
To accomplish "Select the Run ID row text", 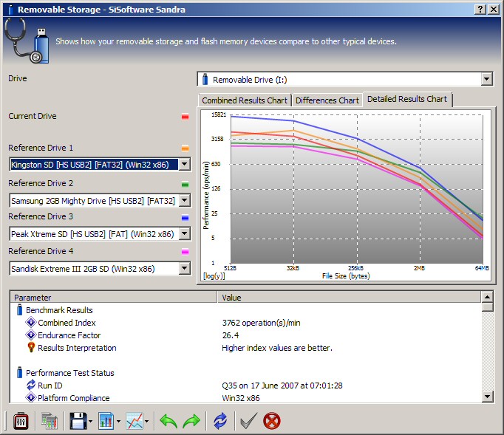I will (50, 386).
